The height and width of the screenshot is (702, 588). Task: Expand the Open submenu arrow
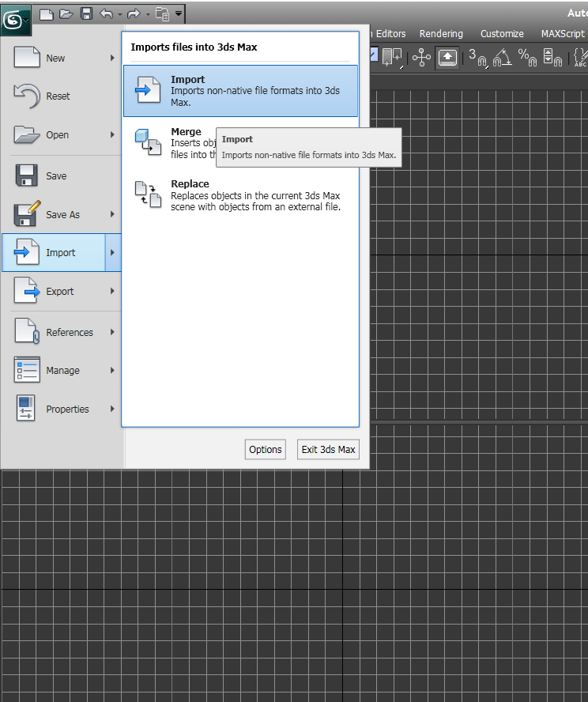(x=112, y=134)
